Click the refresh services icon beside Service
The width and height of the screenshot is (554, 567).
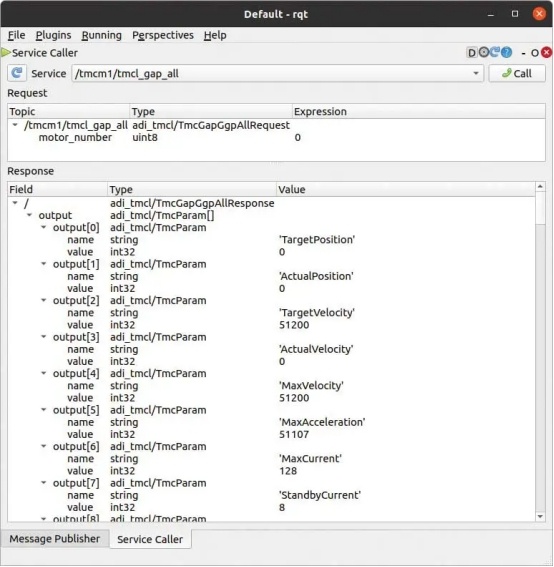click(17, 73)
